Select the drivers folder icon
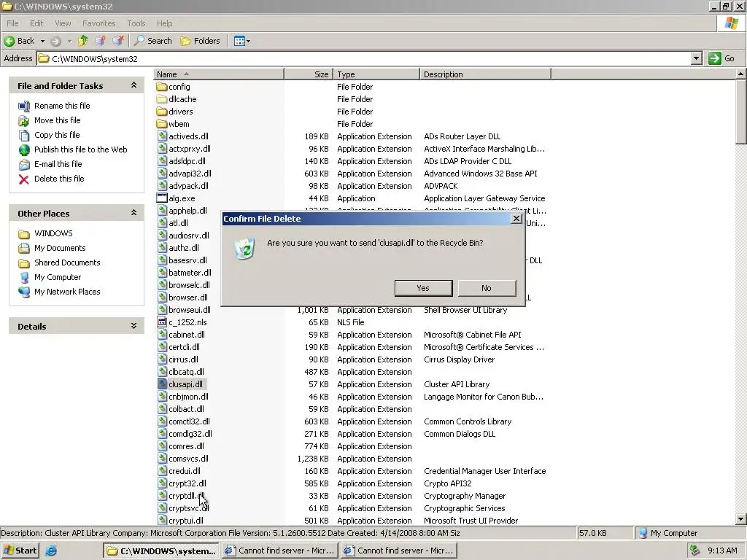 point(162,112)
